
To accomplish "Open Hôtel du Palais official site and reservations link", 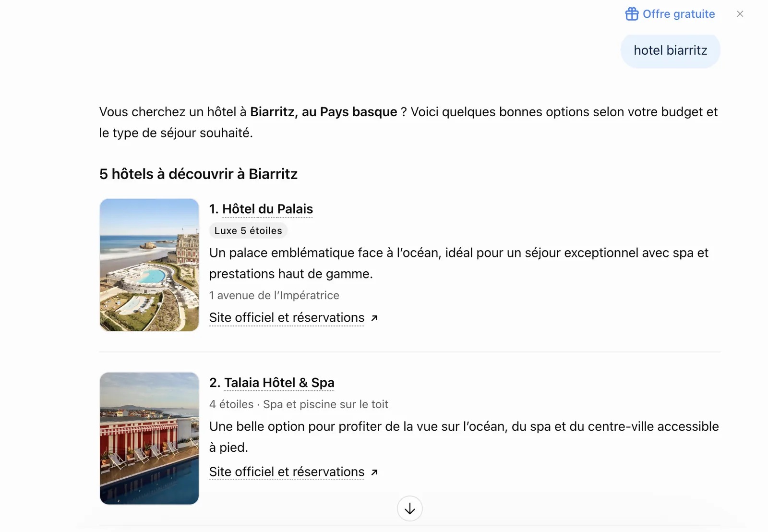I will click(x=287, y=317).
